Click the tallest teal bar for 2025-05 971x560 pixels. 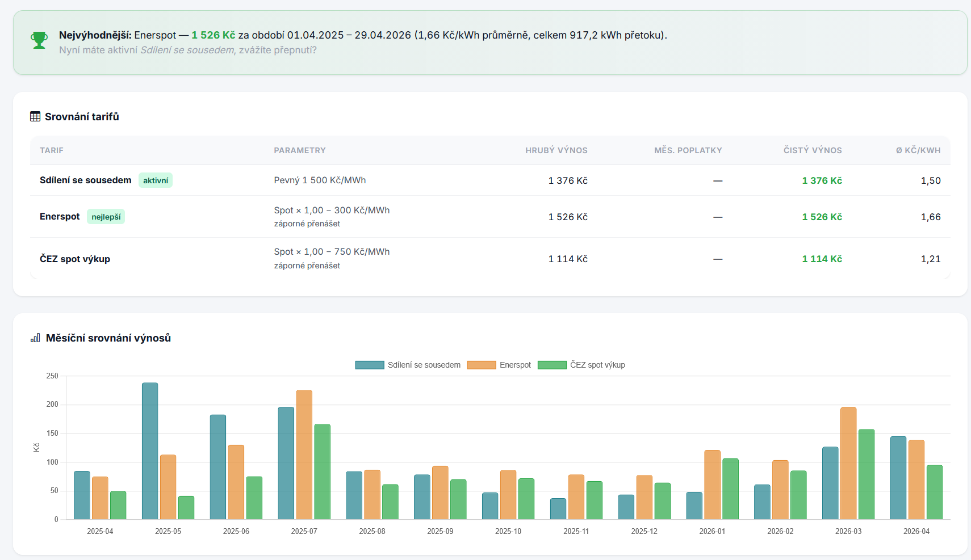click(150, 451)
